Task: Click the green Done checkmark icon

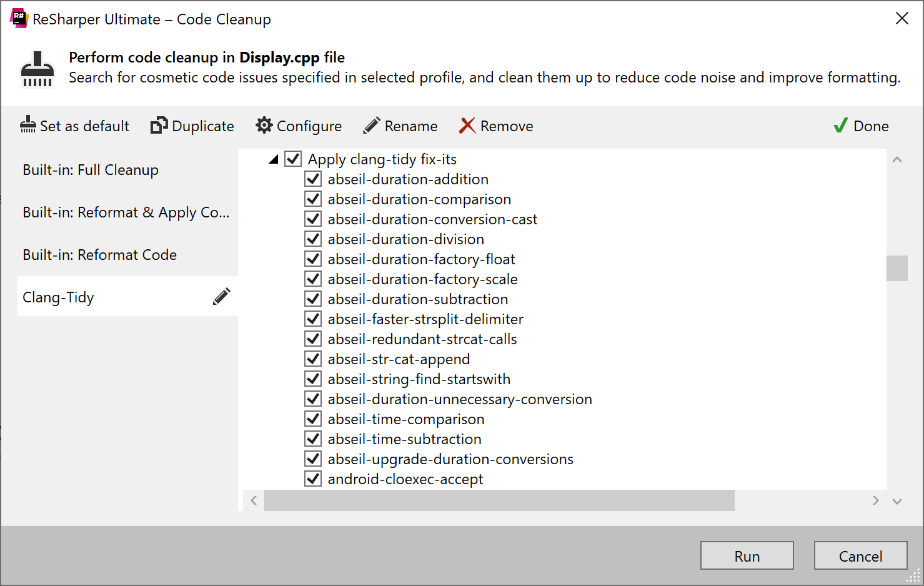Action: [840, 125]
